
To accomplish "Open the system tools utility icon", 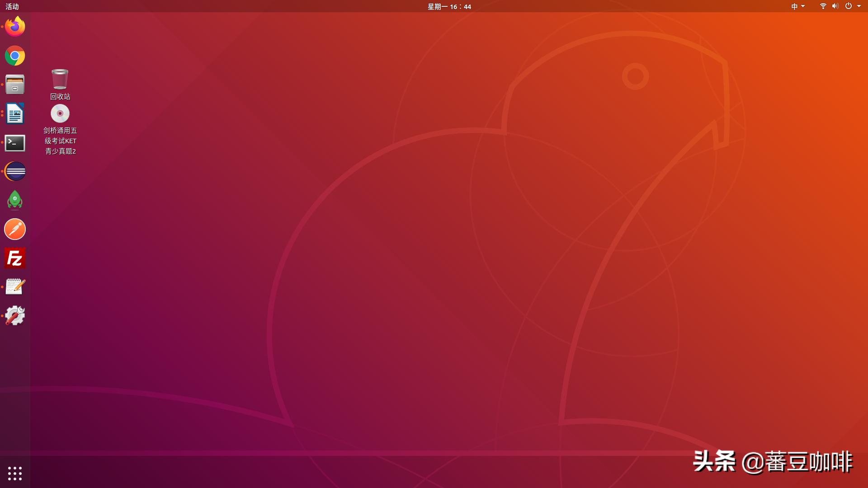I will [15, 315].
